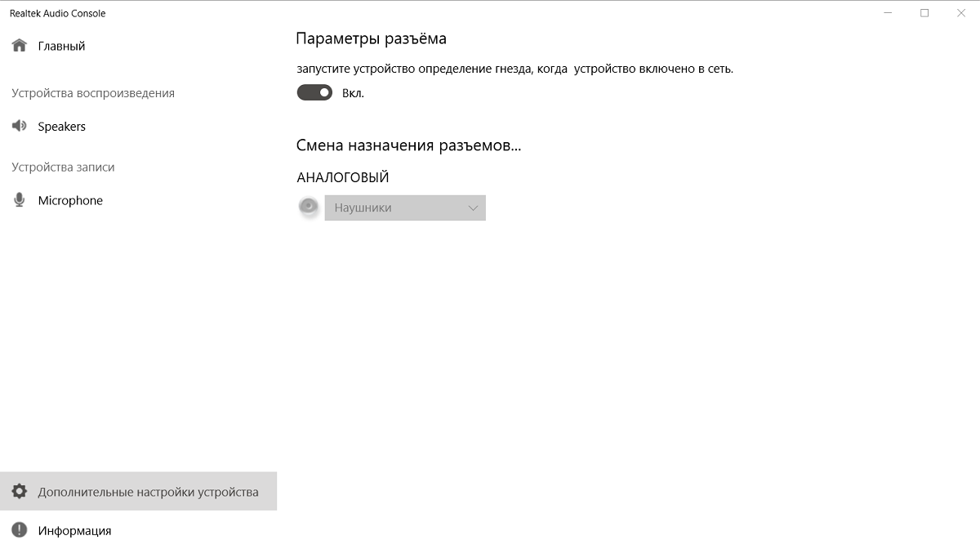Open Дополнительные настройки устройства

[138, 491]
